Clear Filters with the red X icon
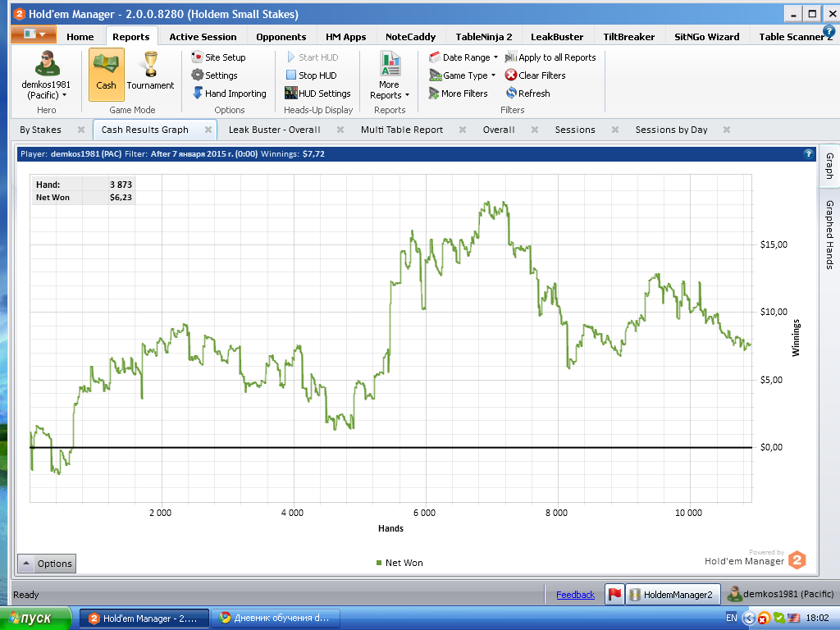Screen dimensions: 840x630 (x=511, y=75)
